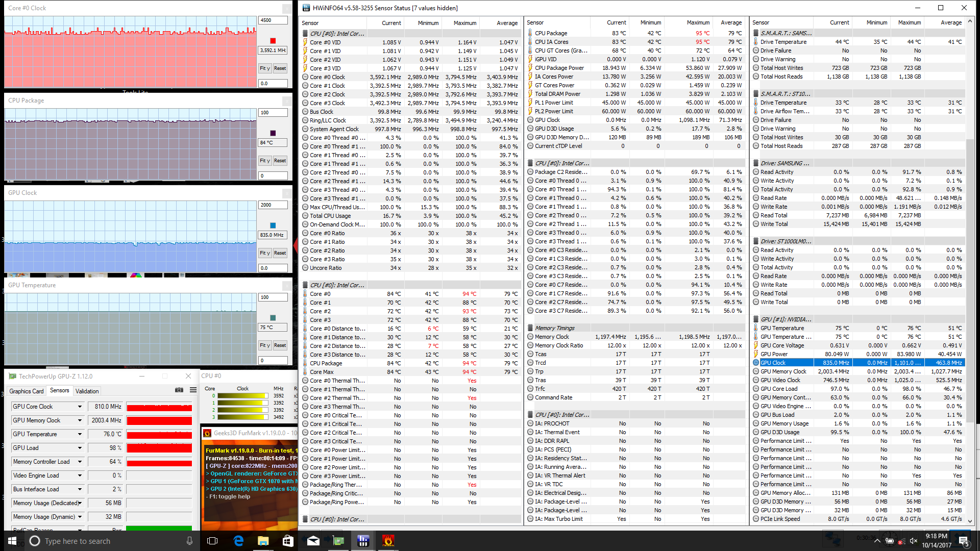Open the Memory Usage (Dynamic) dropdown
This screenshot has height=551, width=980.
80,517
